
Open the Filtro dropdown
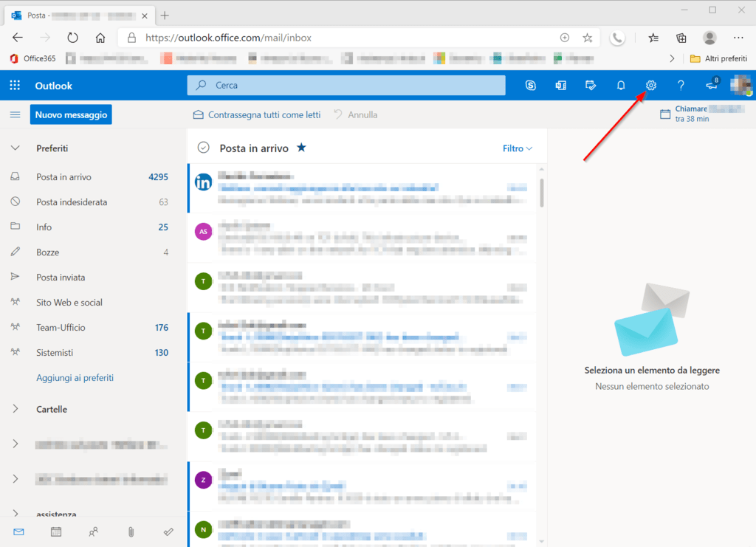(518, 148)
